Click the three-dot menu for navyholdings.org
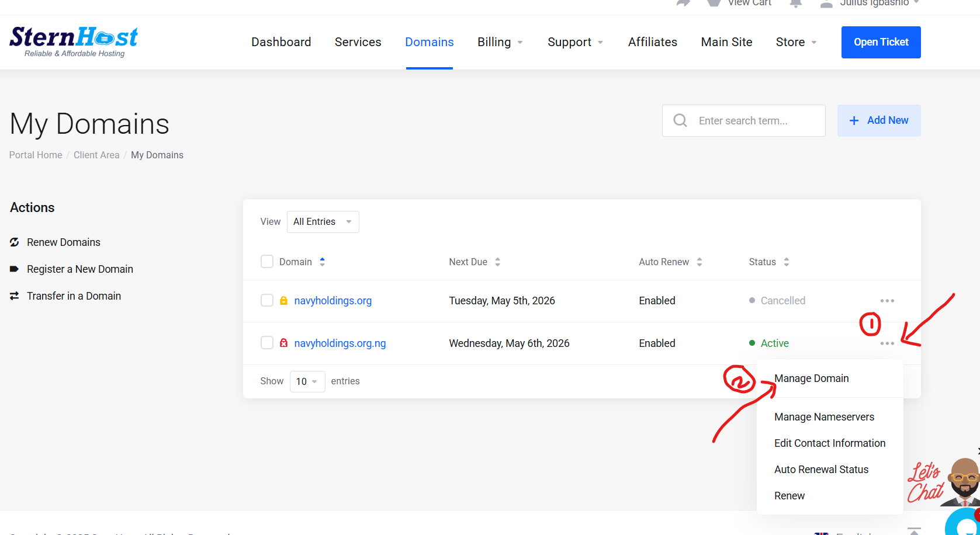Viewport: 980px width, 535px height. tap(886, 301)
